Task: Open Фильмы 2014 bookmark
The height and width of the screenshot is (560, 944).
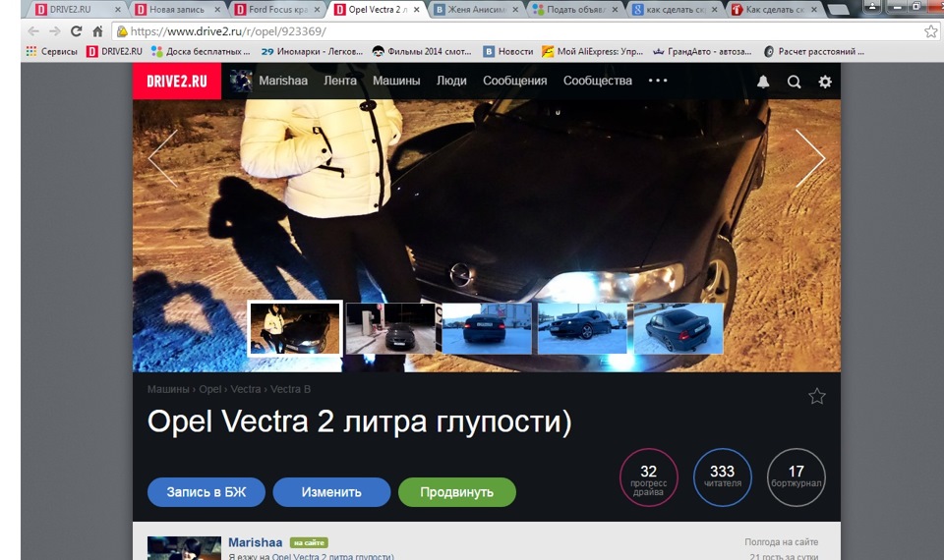Action: [422, 52]
